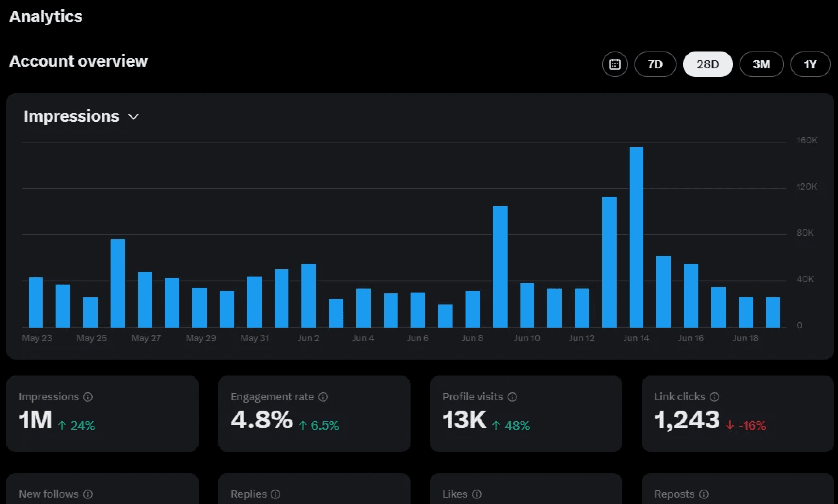This screenshot has height=504, width=838.
Task: Click the Jun 18 x-axis label
Action: [745, 338]
